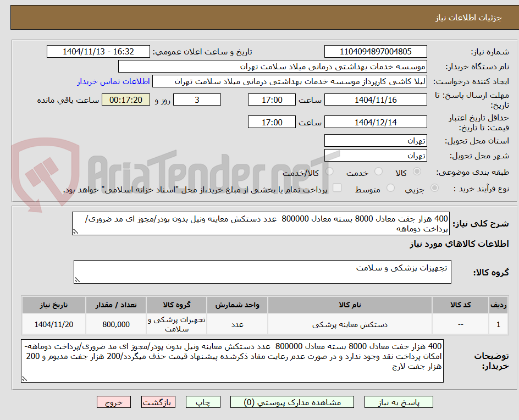Click the خروج exit button
The height and width of the screenshot is (420, 519).
point(114,402)
